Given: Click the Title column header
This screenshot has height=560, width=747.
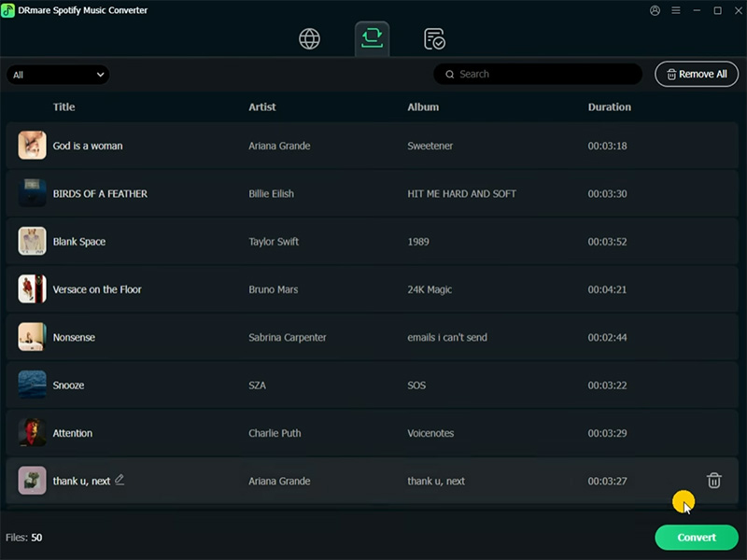Looking at the screenshot, I should [x=63, y=107].
